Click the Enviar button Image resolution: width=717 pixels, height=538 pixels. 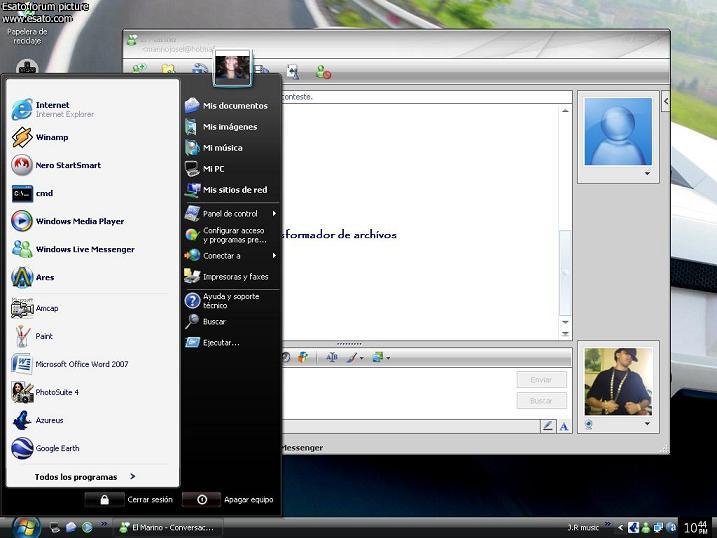coord(541,380)
